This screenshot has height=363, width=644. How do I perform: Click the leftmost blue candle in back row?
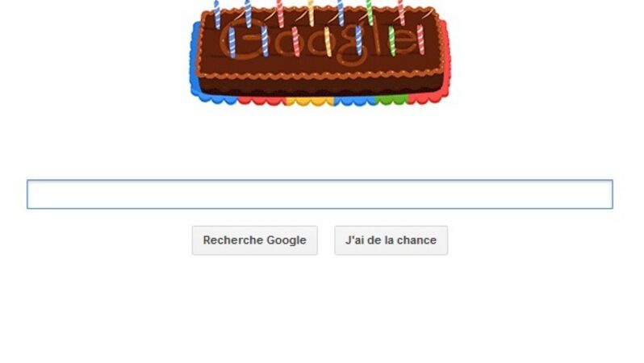217,14
